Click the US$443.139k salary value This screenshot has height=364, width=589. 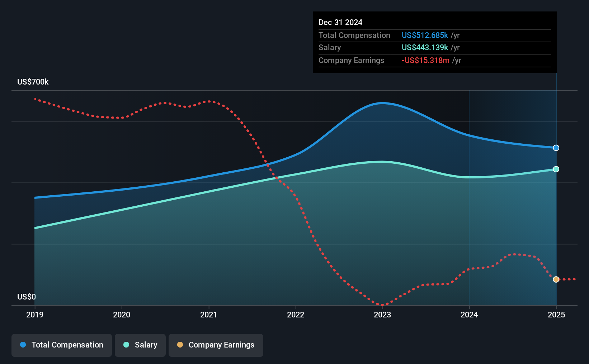click(425, 48)
